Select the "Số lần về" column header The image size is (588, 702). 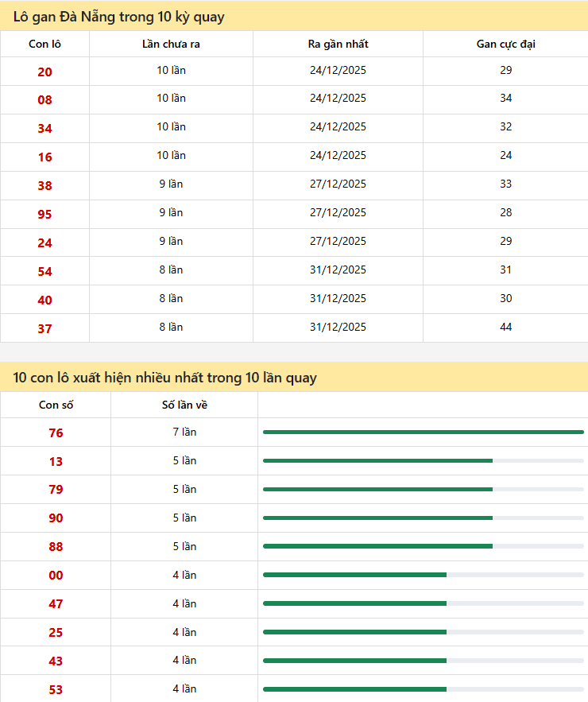pyautogui.click(x=184, y=405)
